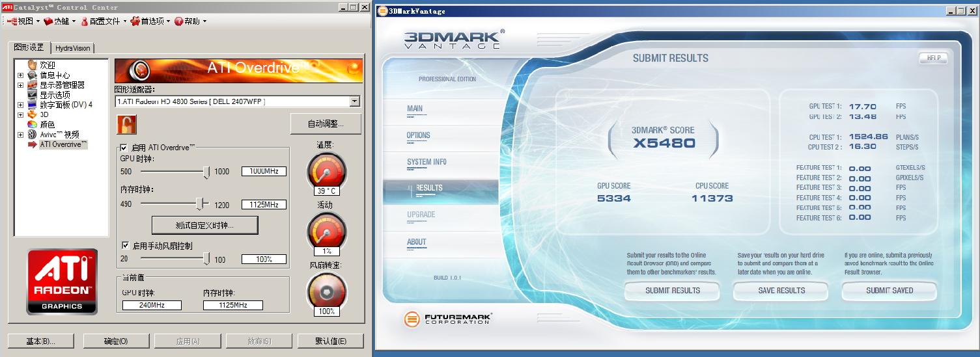
Task: Click the 基本(B)... button
Action: [40, 341]
